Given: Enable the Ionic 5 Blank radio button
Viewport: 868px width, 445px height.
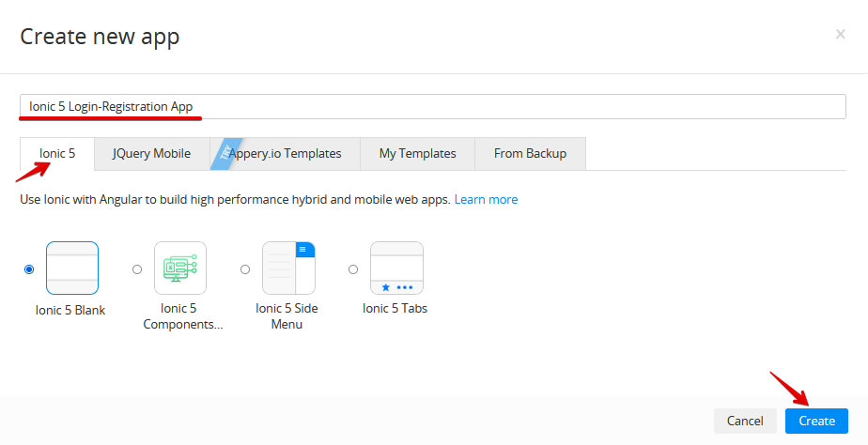Looking at the screenshot, I should click(x=29, y=269).
